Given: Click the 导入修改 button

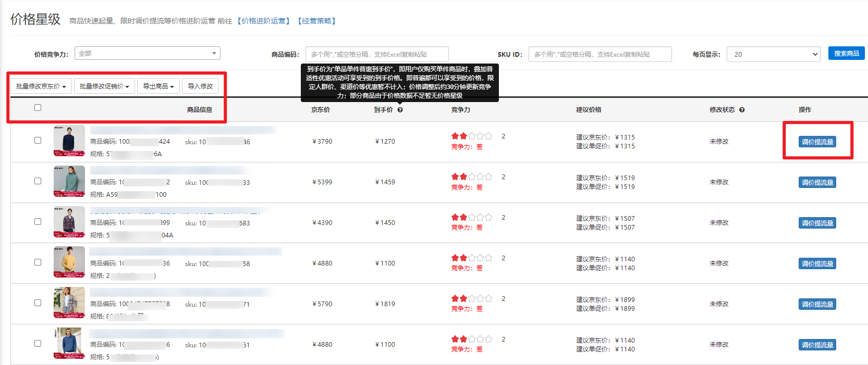Looking at the screenshot, I should tap(200, 86).
